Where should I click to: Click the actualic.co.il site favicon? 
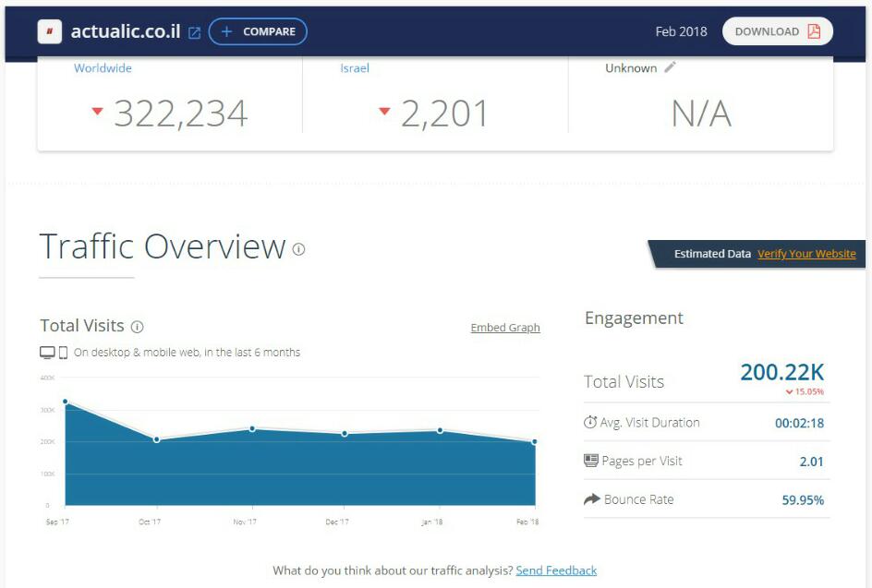(50, 31)
